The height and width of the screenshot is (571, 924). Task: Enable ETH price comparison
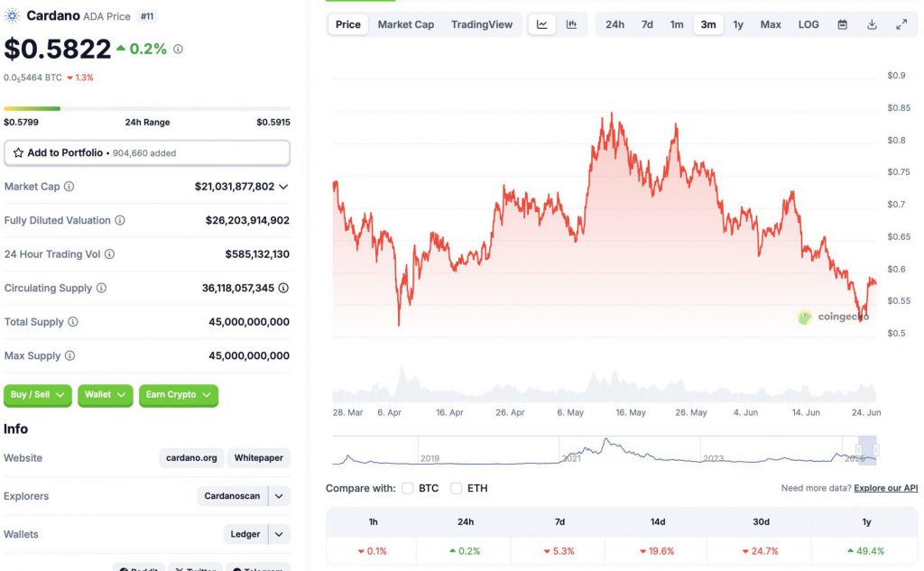[x=455, y=488]
